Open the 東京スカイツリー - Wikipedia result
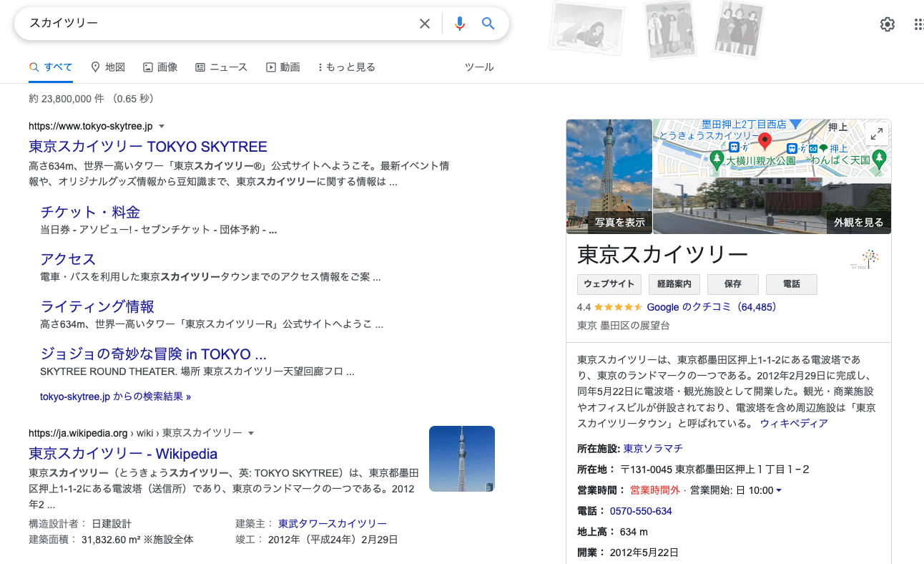Viewport: 924px width, 564px height. coord(123,454)
